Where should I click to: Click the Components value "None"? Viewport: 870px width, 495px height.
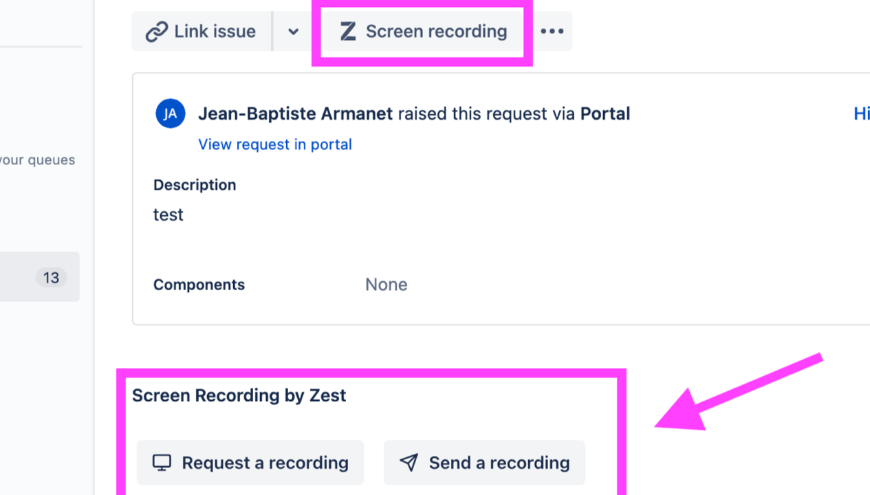pyautogui.click(x=386, y=285)
